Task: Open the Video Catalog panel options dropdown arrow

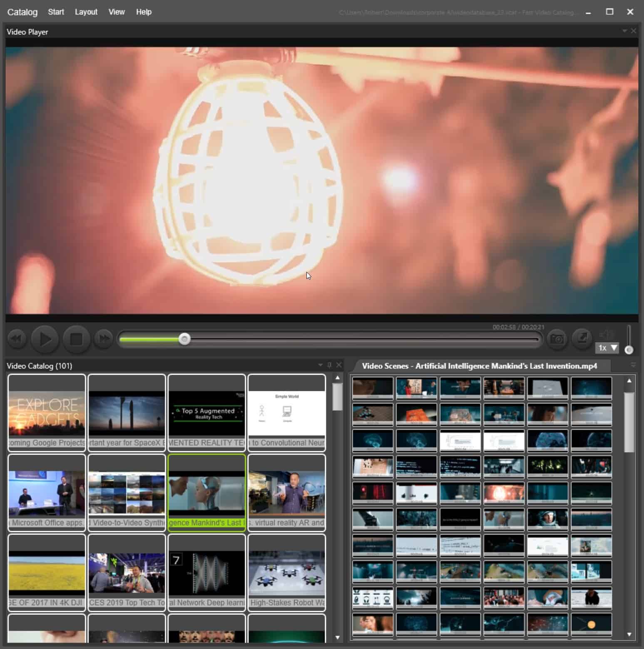Action: pyautogui.click(x=321, y=365)
